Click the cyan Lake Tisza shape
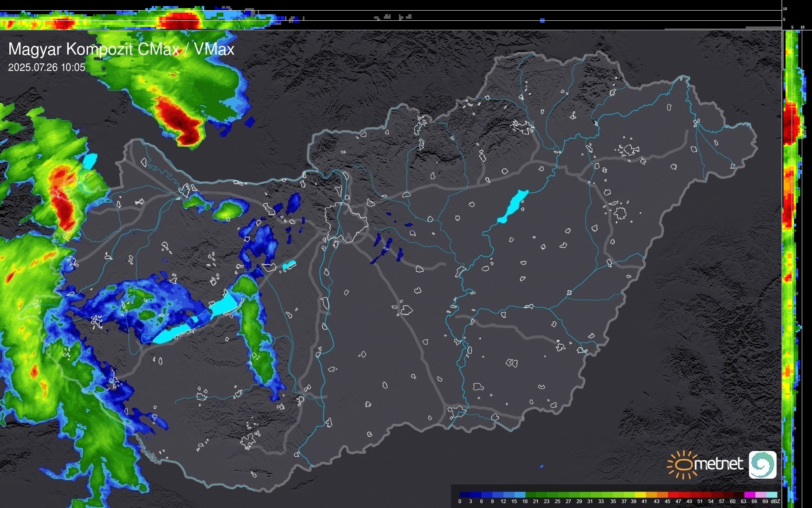The image size is (812, 508). coord(513,207)
